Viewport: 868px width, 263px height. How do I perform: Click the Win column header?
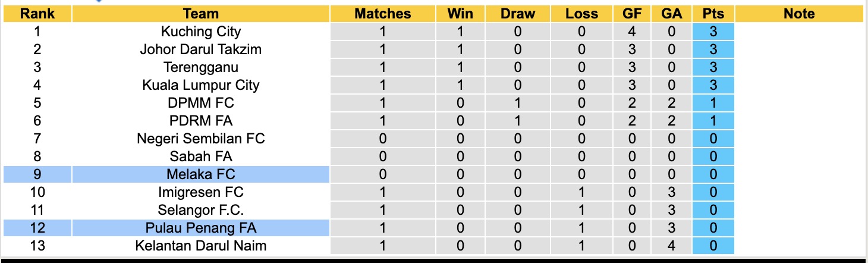(x=461, y=14)
